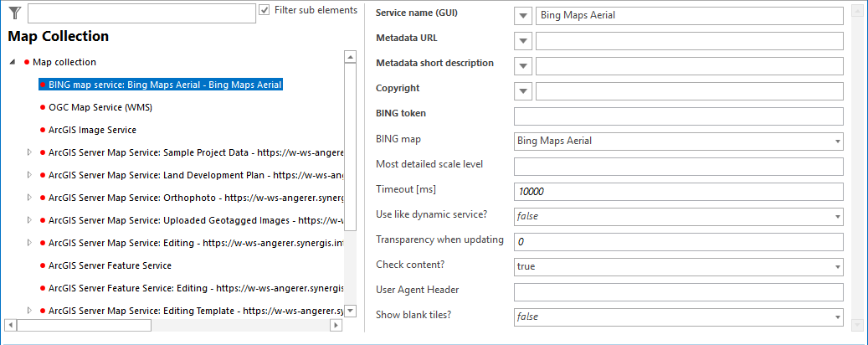
Task: Expand the Orthophoto map service node
Action: click(x=30, y=198)
